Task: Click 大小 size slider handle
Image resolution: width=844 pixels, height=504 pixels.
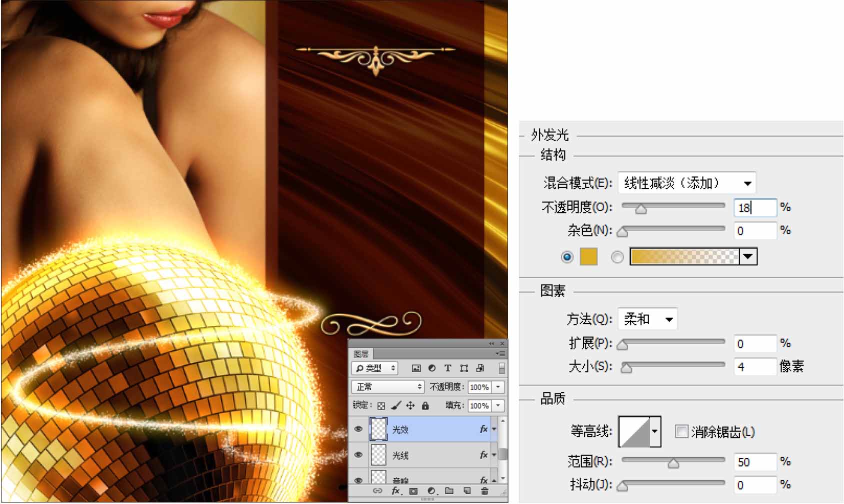Action: 626,368
